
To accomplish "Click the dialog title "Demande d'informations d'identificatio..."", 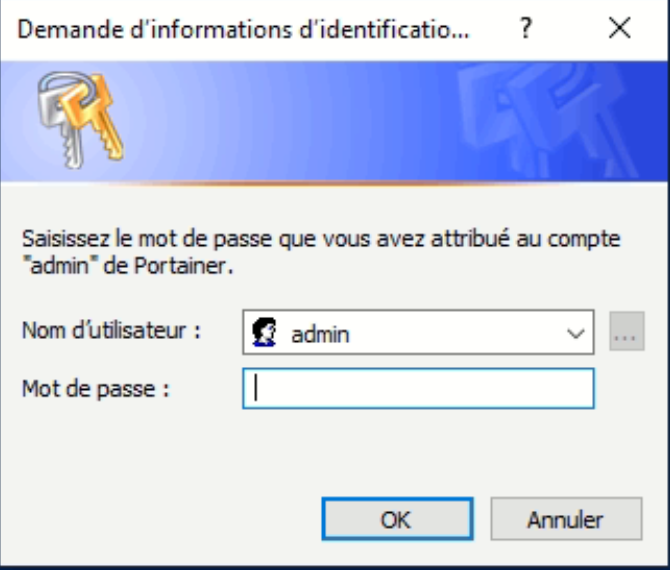I will coord(243,29).
